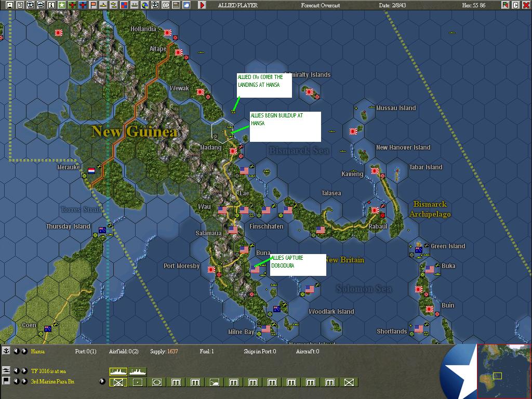Click the green and red flags icon
Viewport: 532px width, 399px height.
point(505,5)
